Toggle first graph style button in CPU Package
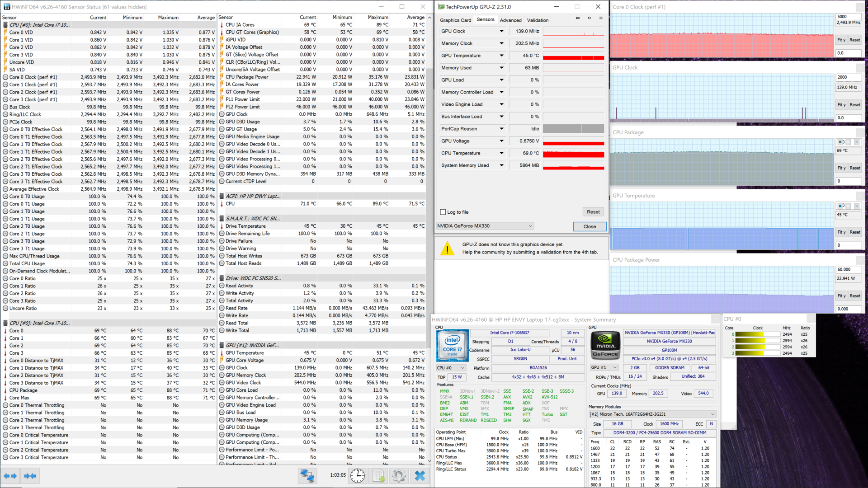The image size is (868, 488). (841, 142)
